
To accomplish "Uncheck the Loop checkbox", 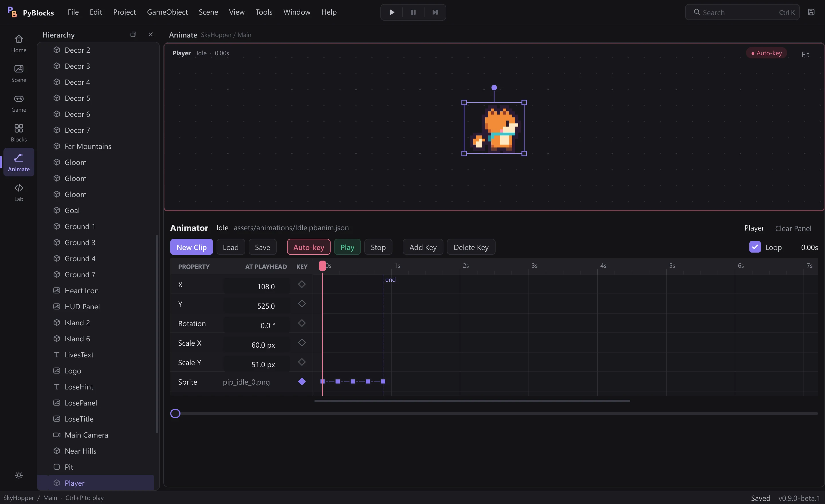I will (x=755, y=247).
